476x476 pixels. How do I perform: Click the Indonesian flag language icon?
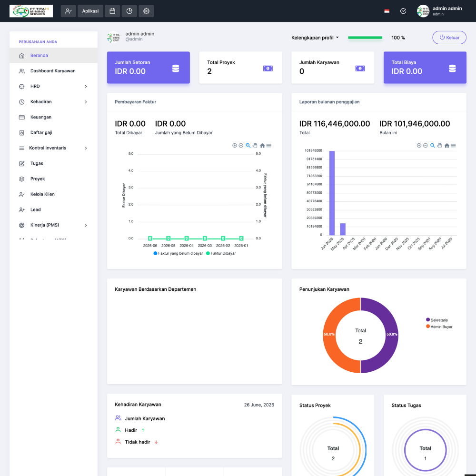click(387, 11)
